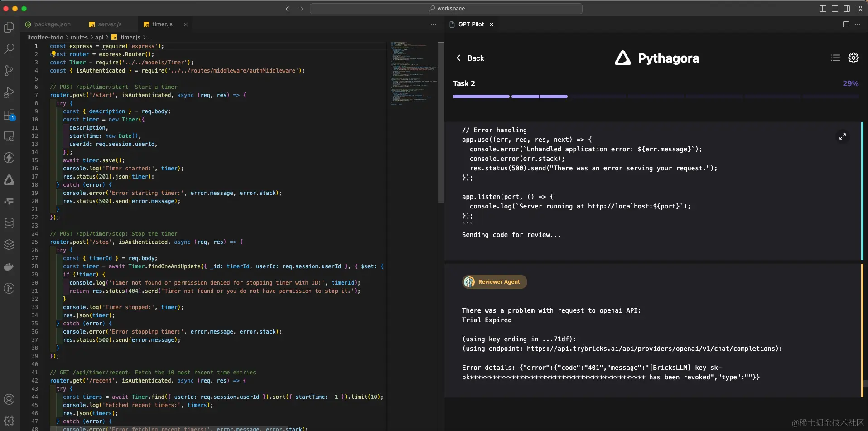Viewport: 868px width, 431px height.
Task: Click the Back button in Pythagora
Action: pos(470,58)
